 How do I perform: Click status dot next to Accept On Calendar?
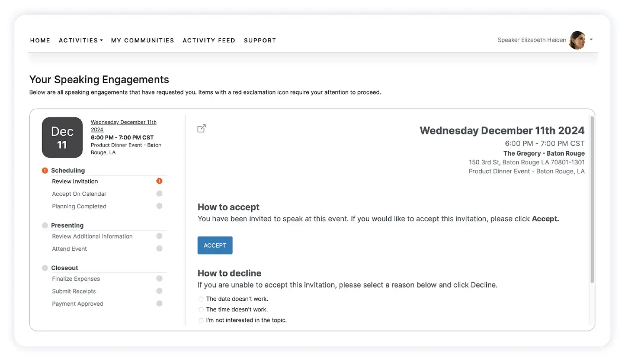(x=159, y=194)
